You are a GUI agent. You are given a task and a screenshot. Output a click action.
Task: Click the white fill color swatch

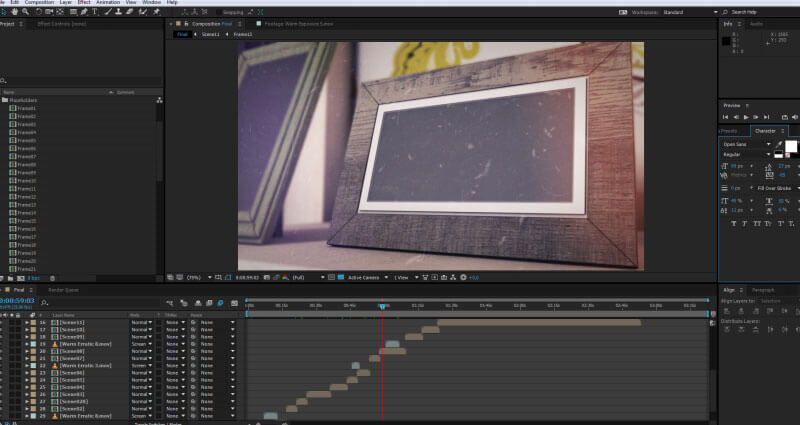click(790, 146)
